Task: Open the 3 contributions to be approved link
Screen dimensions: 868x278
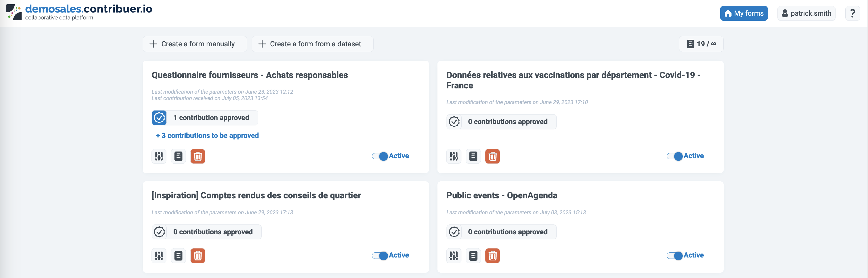Action: tap(207, 136)
